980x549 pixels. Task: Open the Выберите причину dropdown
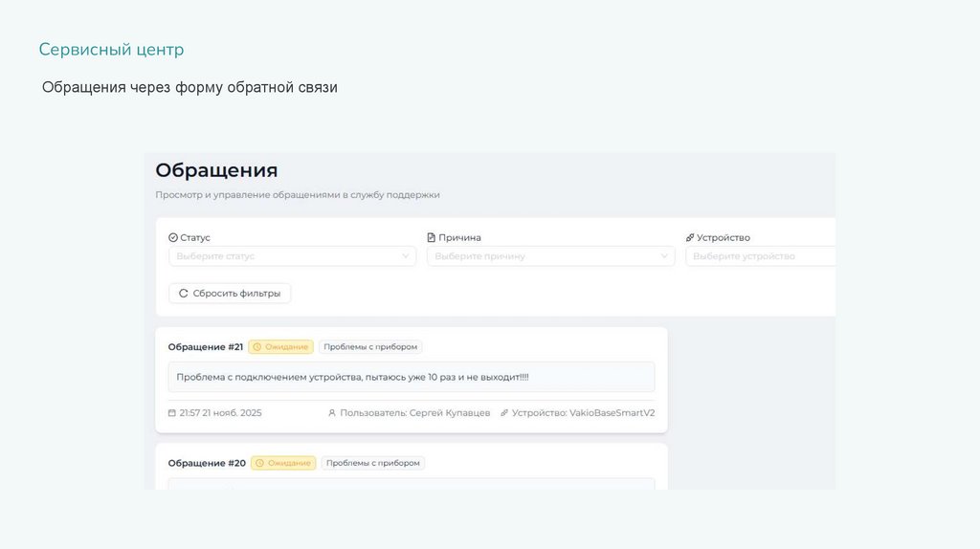tap(550, 256)
